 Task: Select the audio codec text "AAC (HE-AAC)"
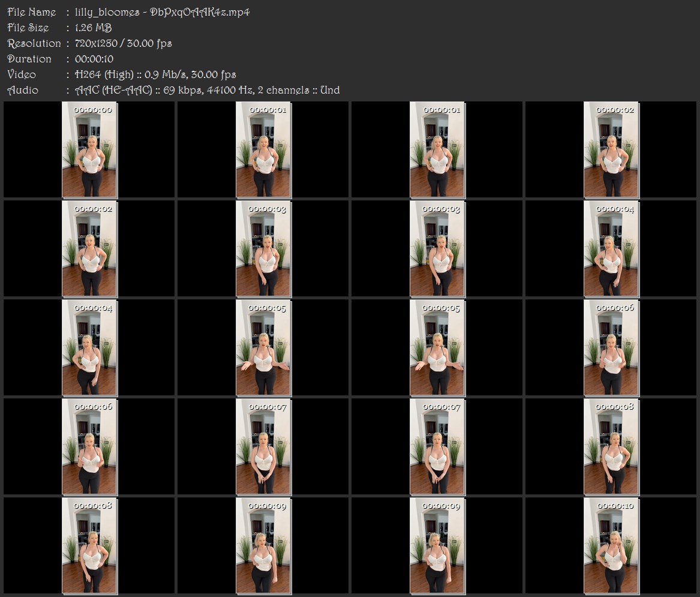pos(113,90)
